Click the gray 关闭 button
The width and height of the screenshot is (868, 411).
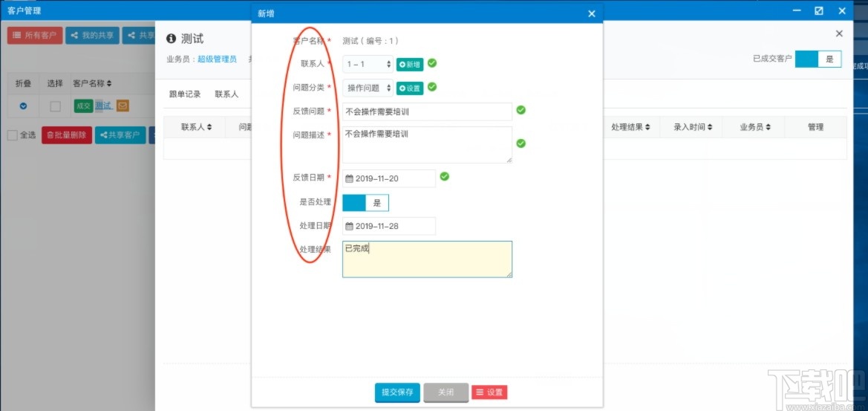(x=446, y=392)
